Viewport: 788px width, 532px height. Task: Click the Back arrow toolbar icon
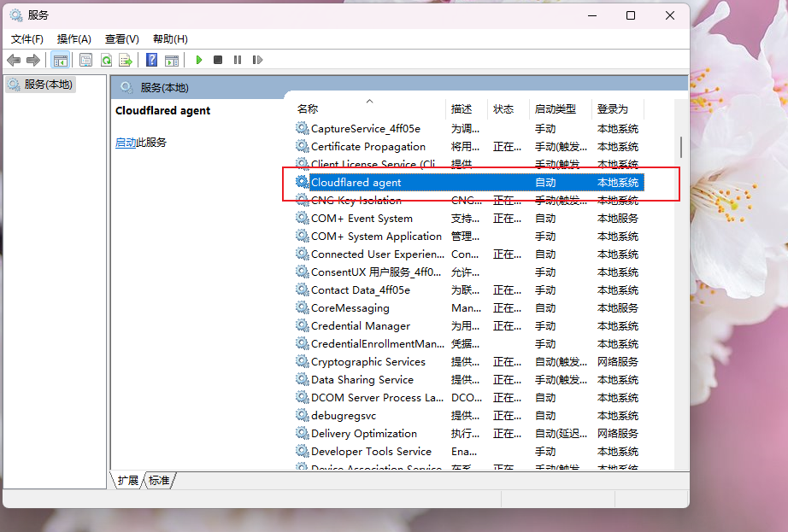(14, 61)
